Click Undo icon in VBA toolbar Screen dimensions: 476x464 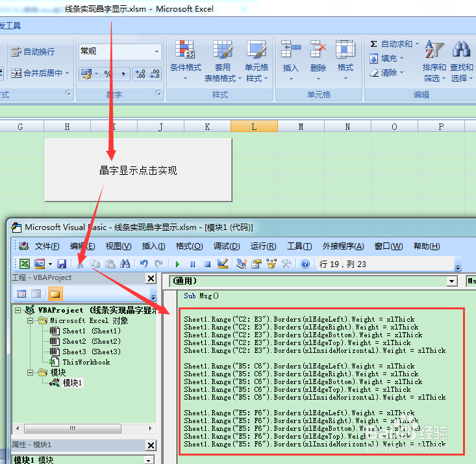point(144,264)
